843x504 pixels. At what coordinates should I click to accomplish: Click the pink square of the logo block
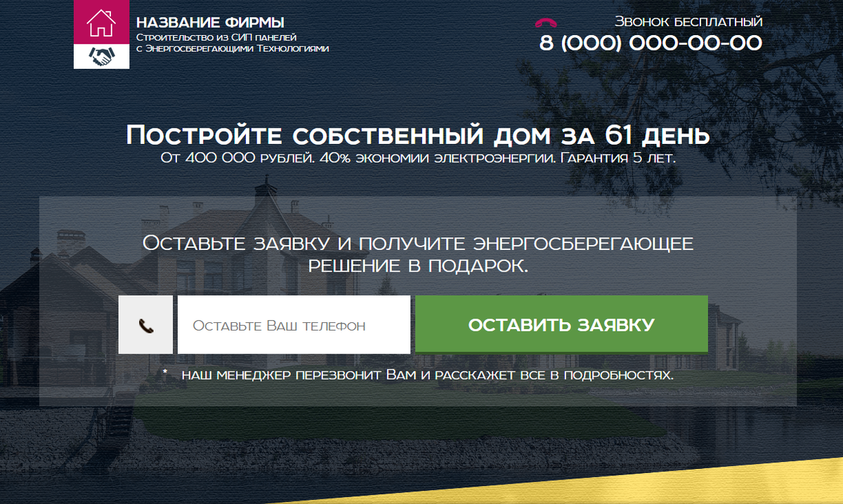click(101, 22)
